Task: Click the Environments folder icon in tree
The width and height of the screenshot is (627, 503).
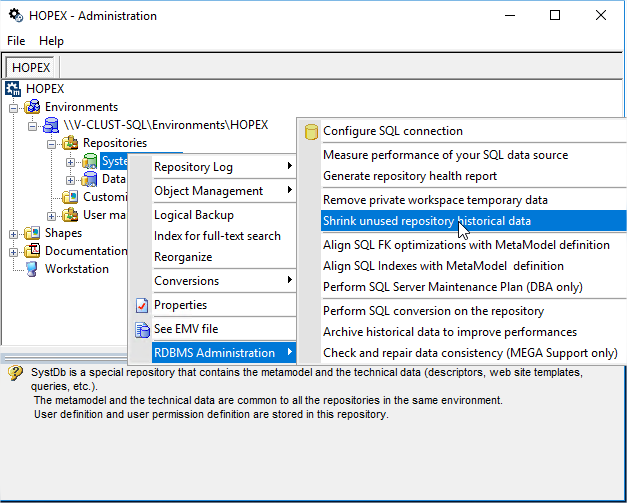Action: 33,107
